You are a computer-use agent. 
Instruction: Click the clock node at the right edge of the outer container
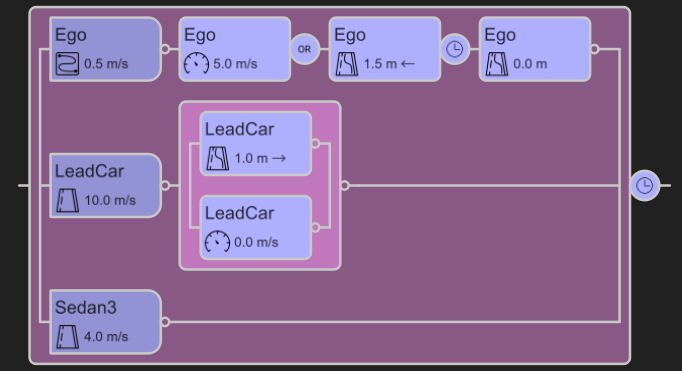[645, 186]
